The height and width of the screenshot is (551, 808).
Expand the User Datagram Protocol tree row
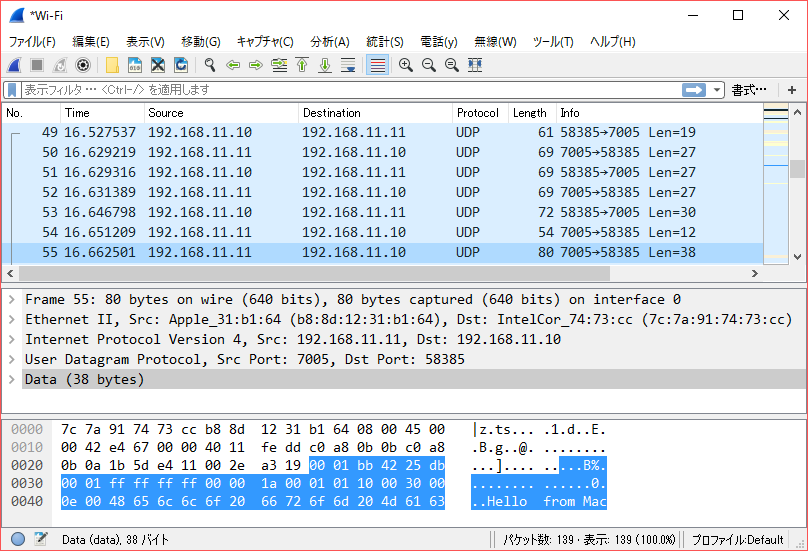13,360
